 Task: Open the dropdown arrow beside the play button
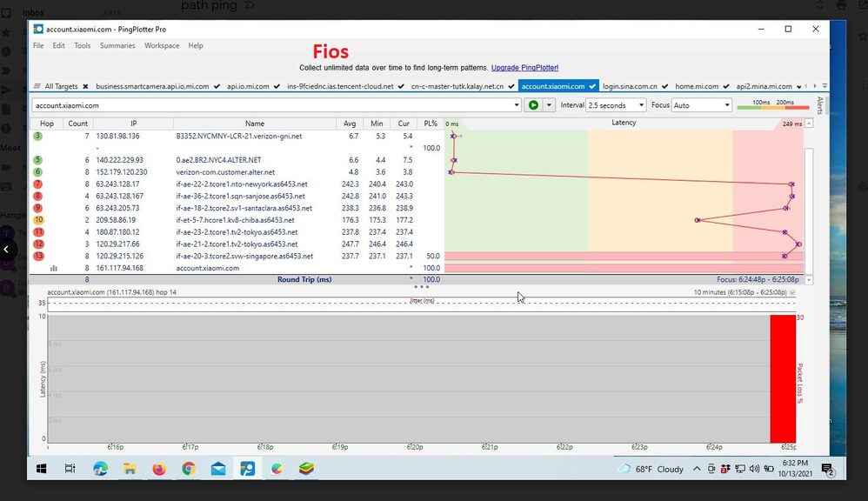(549, 105)
